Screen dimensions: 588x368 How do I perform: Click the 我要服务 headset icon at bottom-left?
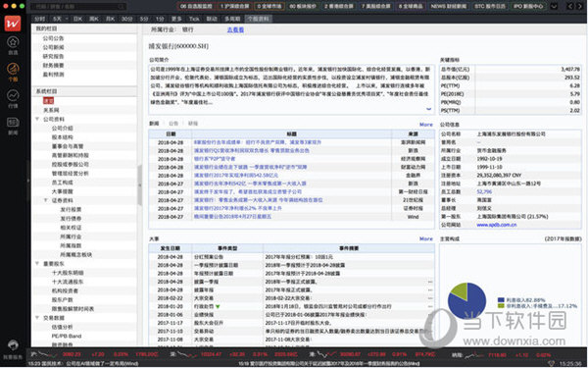(13, 345)
